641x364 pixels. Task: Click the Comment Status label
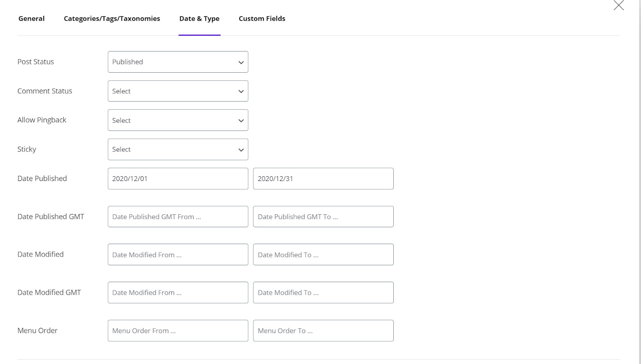[x=45, y=91]
